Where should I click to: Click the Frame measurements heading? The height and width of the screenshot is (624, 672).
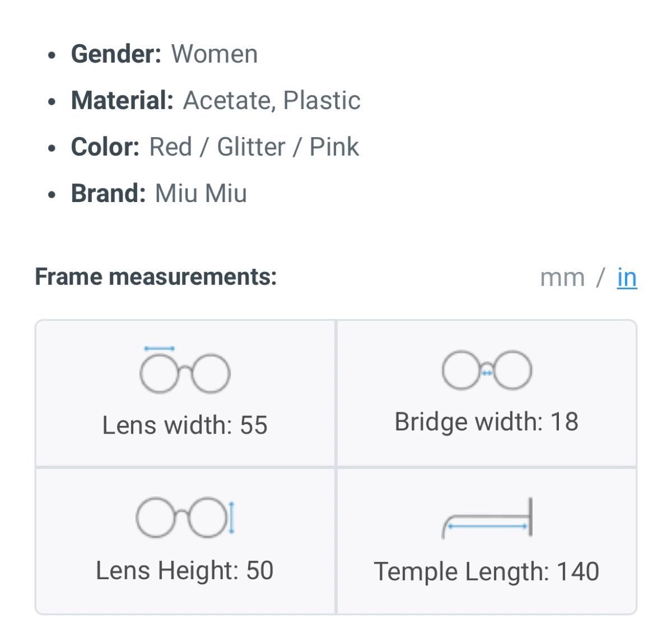[x=156, y=276]
